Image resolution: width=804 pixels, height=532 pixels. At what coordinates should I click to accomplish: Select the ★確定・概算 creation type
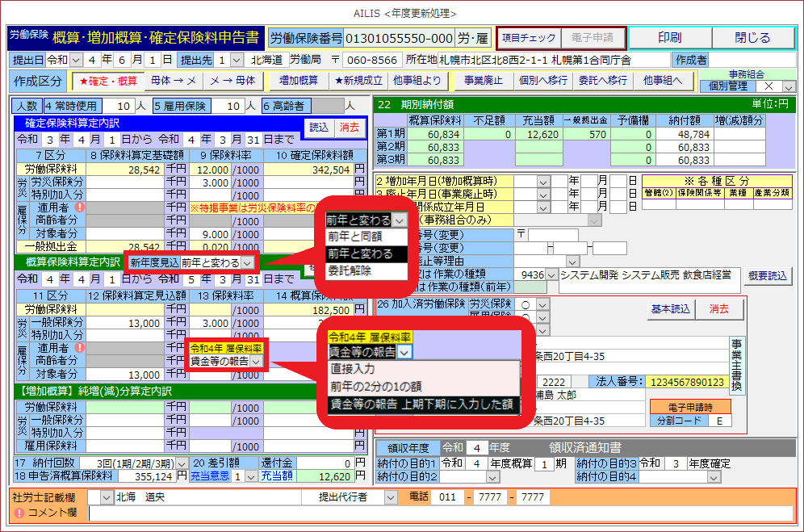(107, 81)
